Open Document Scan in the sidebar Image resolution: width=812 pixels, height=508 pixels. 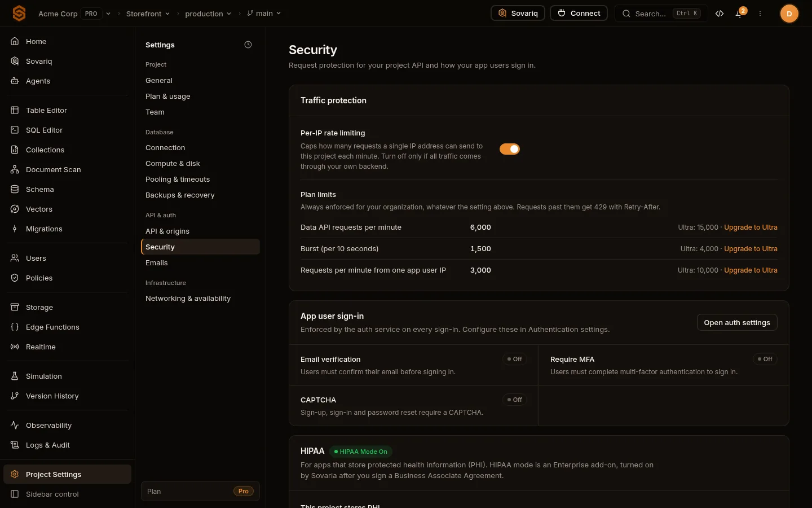coord(67,169)
